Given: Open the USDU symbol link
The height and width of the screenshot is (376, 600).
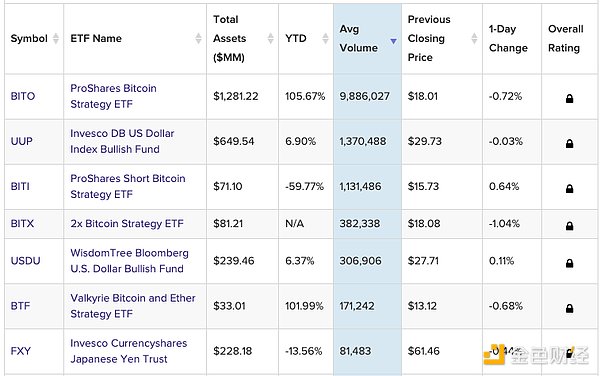Looking at the screenshot, I should pyautogui.click(x=25, y=261).
